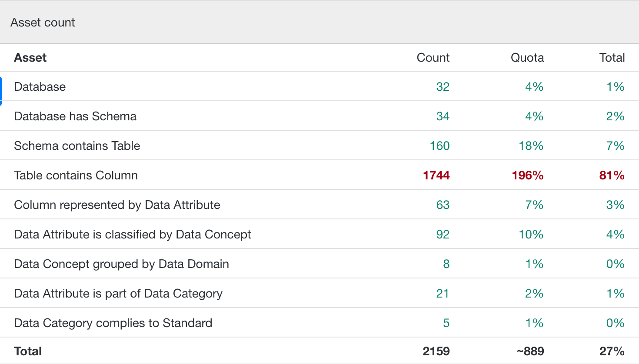Viewport: 639px width, 364px height.
Task: Click the 10% quota value
Action: (531, 235)
